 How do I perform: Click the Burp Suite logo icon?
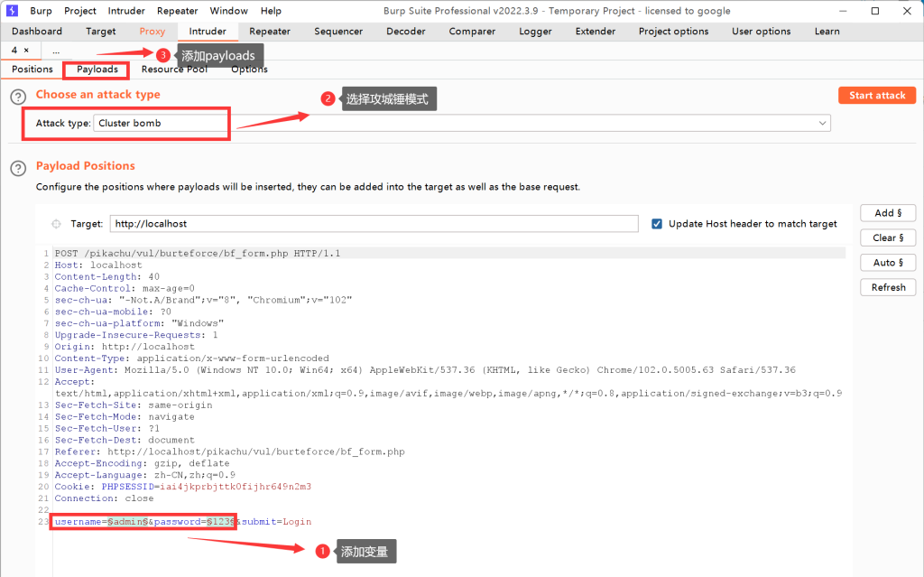pyautogui.click(x=12, y=11)
